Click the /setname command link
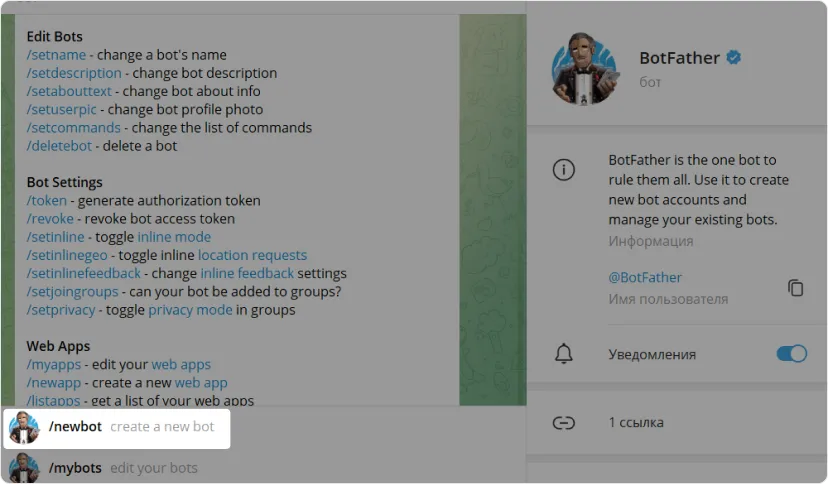Image resolution: width=828 pixels, height=484 pixels. click(56, 55)
